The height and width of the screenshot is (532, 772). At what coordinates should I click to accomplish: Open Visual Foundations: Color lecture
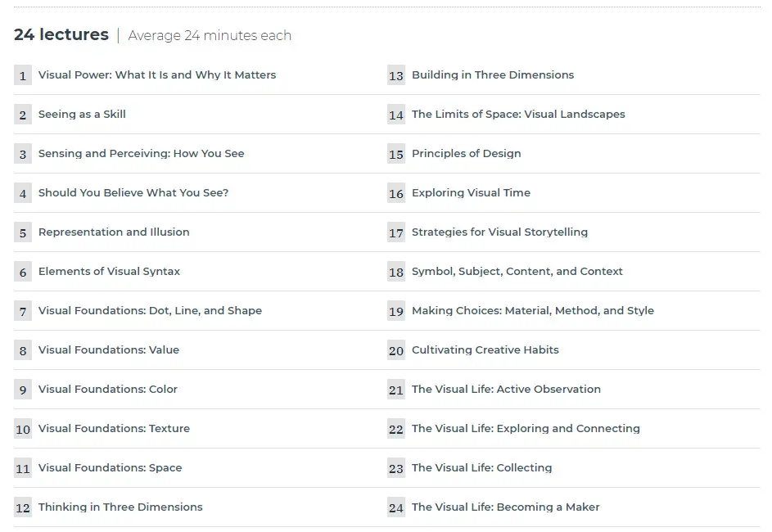108,390
